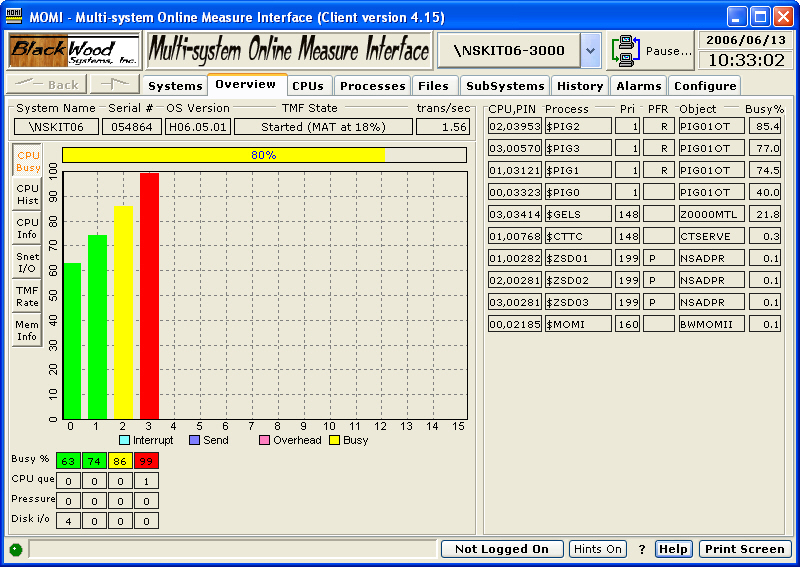Click the red CPU 3 bar
This screenshot has height=567, width=800.
coord(149,296)
